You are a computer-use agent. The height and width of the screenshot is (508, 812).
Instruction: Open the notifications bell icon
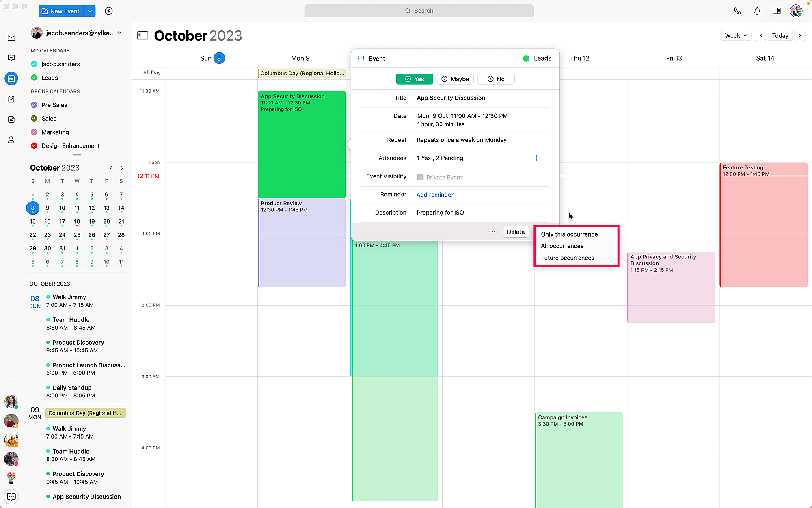coord(757,11)
